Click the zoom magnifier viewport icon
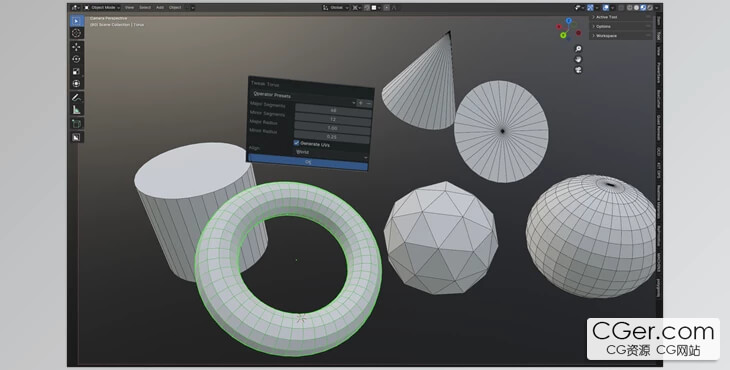730x370 pixels. 578,49
